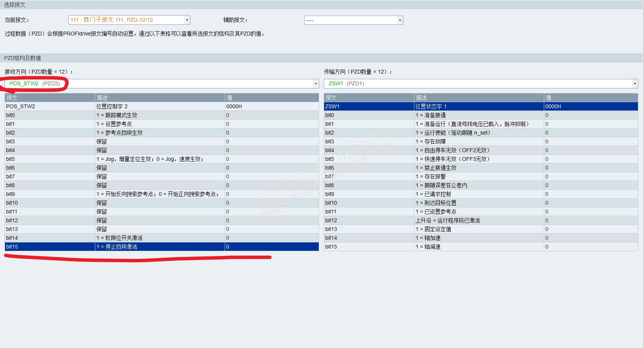
Task: Select the '开始反向搜索参考点' bit9 row
Action: tap(162, 194)
